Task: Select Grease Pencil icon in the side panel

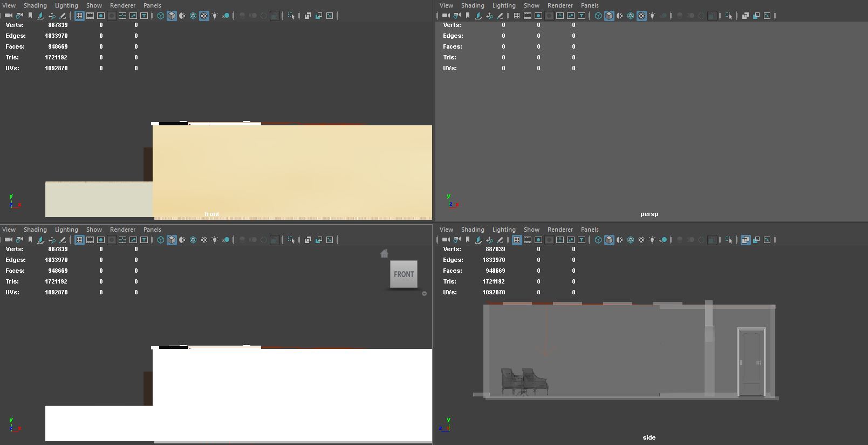Action: point(500,240)
